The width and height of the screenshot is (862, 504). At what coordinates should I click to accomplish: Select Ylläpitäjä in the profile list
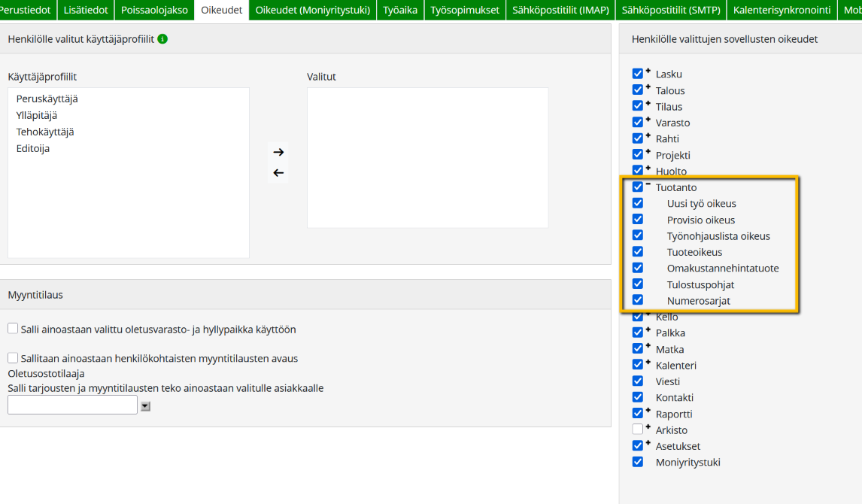[37, 115]
